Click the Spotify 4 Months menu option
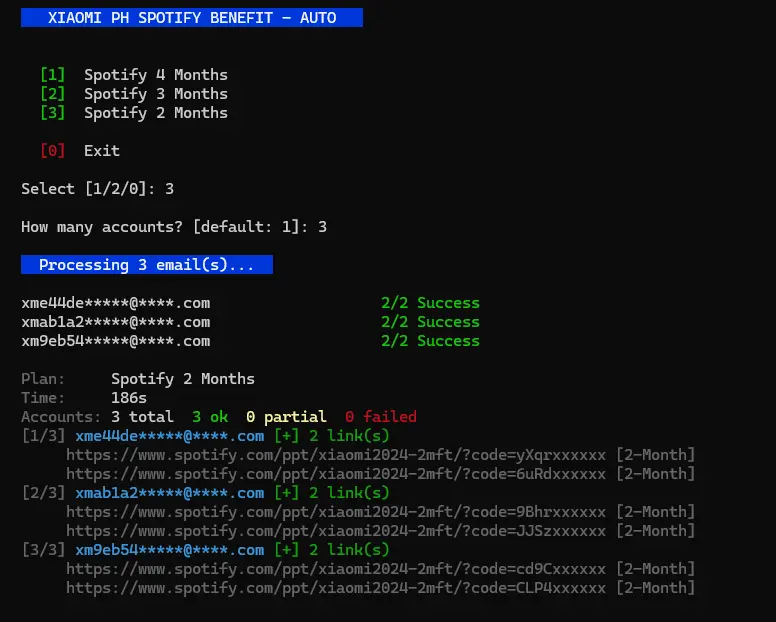 (155, 75)
